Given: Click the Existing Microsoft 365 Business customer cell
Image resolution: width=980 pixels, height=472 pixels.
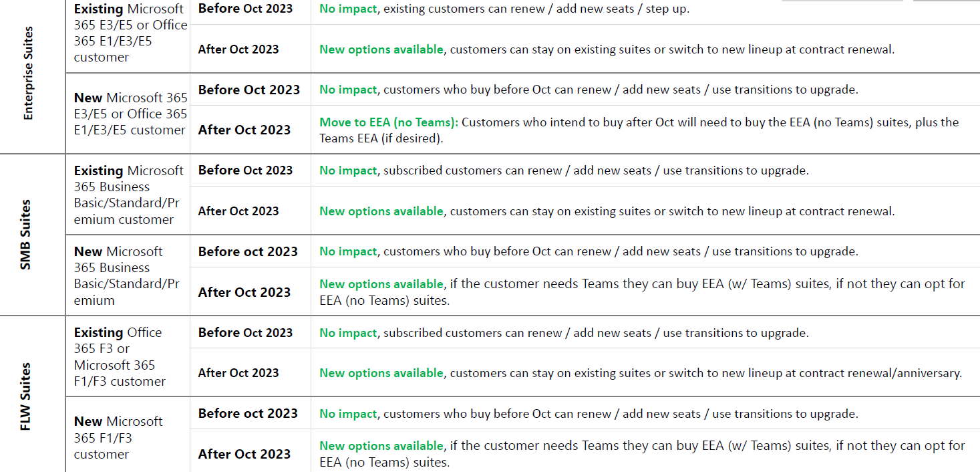Looking at the screenshot, I should (x=128, y=195).
